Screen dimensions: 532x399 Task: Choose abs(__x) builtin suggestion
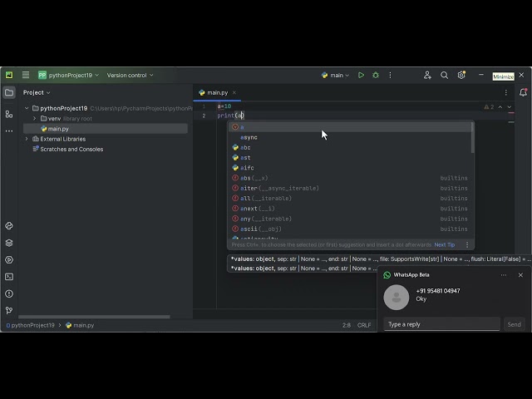351,178
